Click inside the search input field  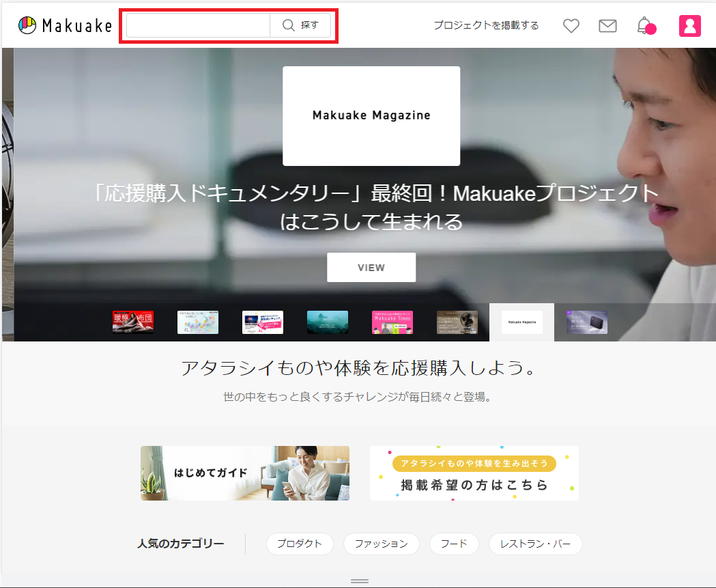[198, 25]
